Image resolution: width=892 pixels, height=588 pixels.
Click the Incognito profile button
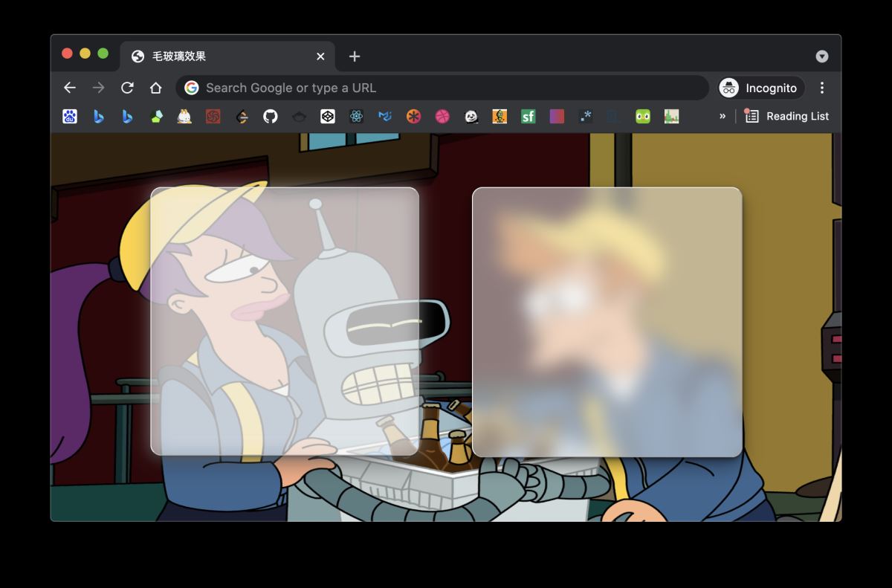[760, 88]
